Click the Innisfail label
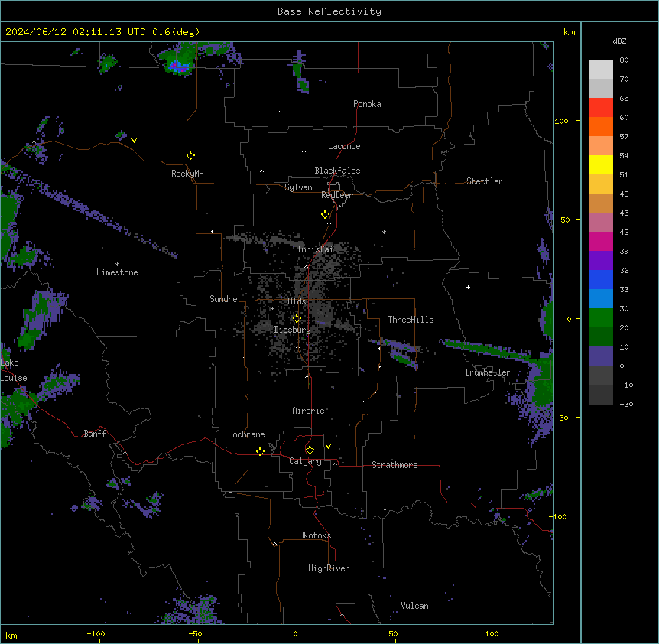 317,249
